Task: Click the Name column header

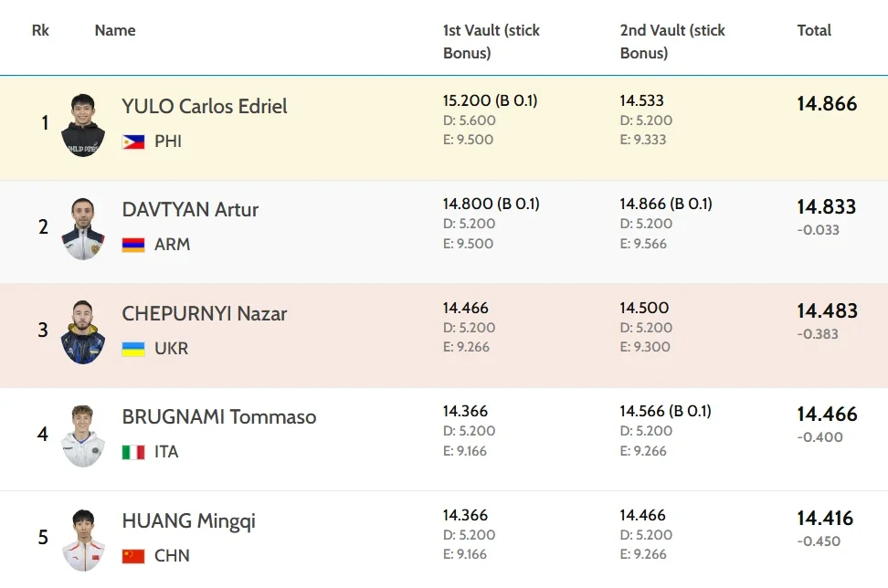Action: 115,30
